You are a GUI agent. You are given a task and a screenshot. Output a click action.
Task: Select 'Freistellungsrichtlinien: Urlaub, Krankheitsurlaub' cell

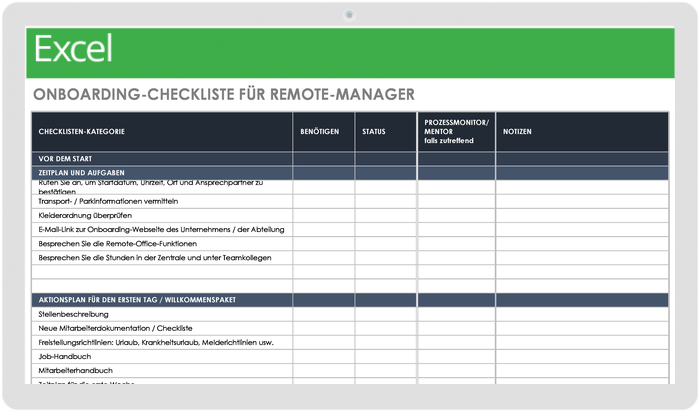[162, 342]
